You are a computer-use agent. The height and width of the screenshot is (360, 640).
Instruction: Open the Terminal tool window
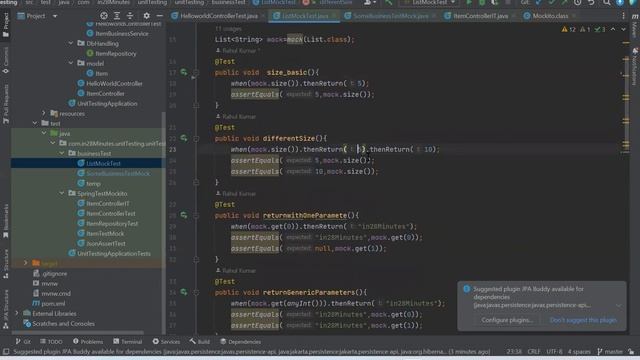(x=128, y=342)
